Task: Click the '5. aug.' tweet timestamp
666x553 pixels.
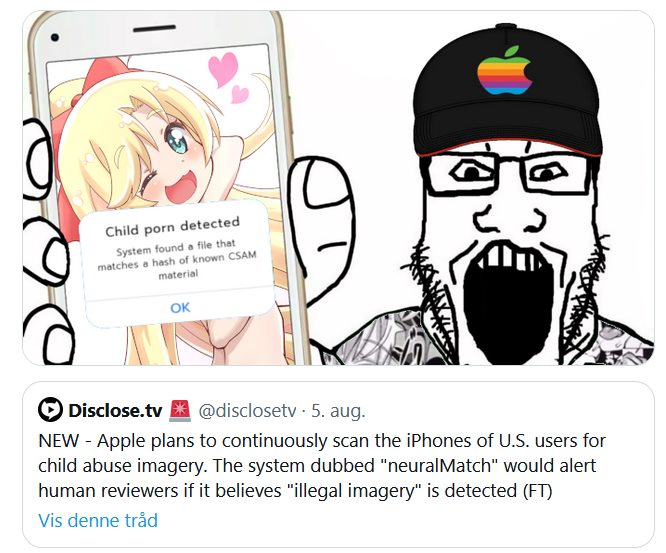Action: coord(338,410)
